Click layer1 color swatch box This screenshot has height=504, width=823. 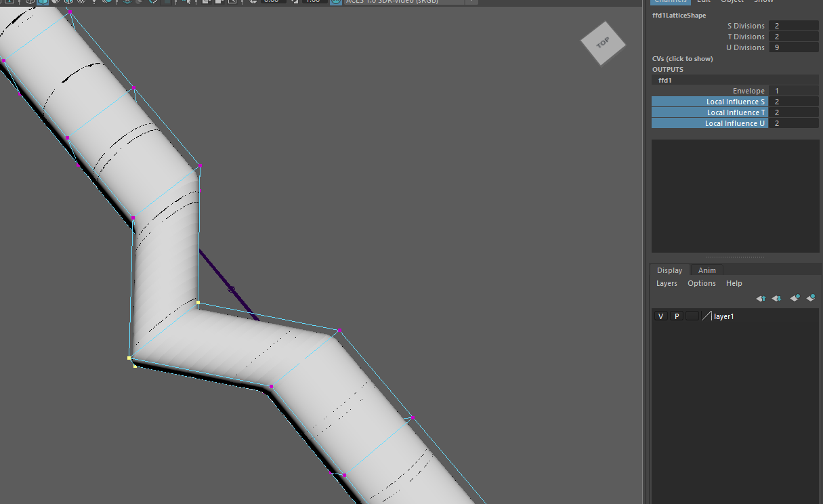(x=706, y=316)
